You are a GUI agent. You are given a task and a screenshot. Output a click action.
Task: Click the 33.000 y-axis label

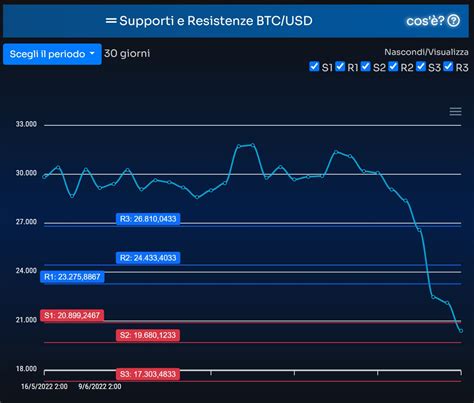click(x=26, y=124)
